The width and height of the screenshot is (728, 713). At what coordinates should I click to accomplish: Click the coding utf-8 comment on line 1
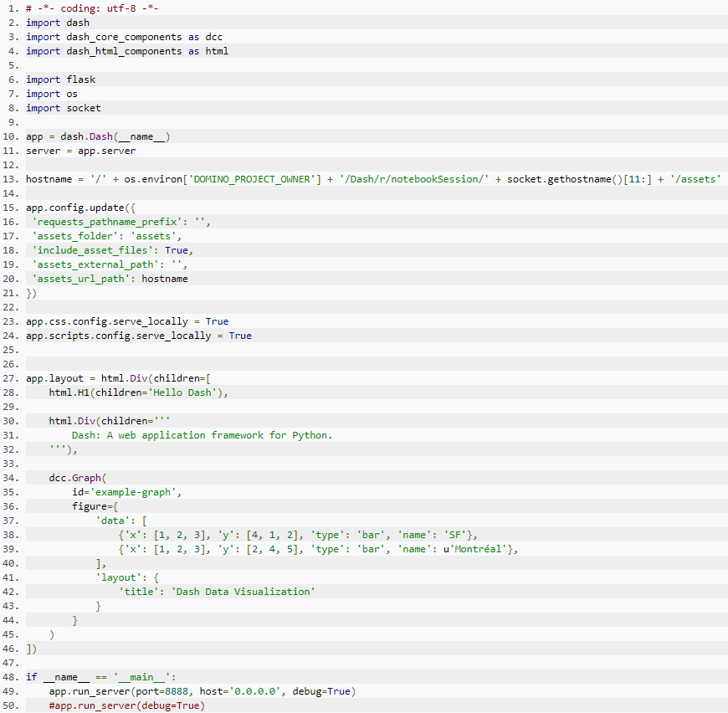point(92,8)
